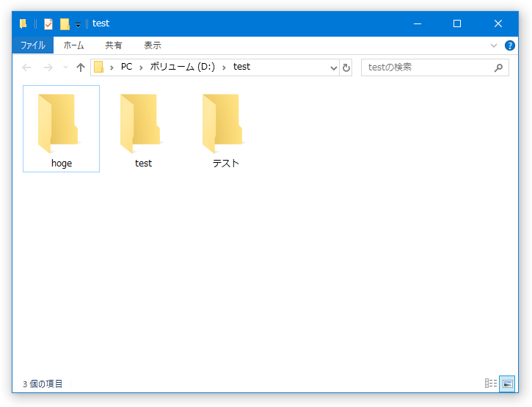
Task: Click the New folder icon in title bar
Action: coord(65,23)
